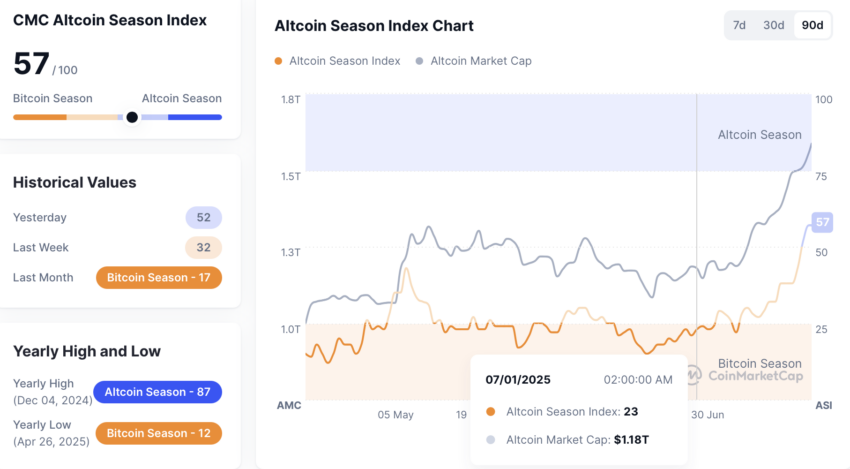This screenshot has height=469, width=850.
Task: Switch chart range to 7d
Action: 739,25
